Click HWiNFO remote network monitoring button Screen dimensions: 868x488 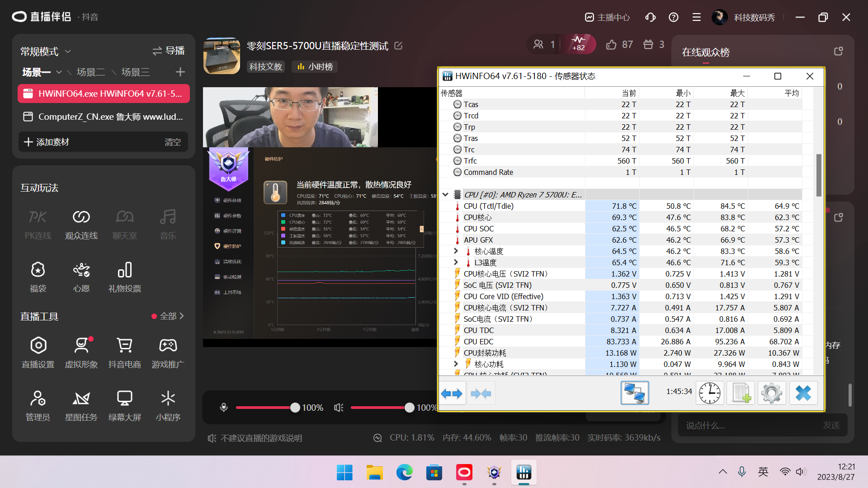634,393
